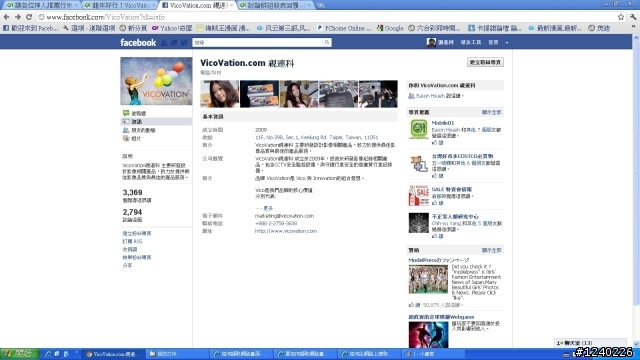Image resolution: width=640 pixels, height=360 pixels.
Task: Open the second product box photo thumbnail
Action: (x=259, y=94)
